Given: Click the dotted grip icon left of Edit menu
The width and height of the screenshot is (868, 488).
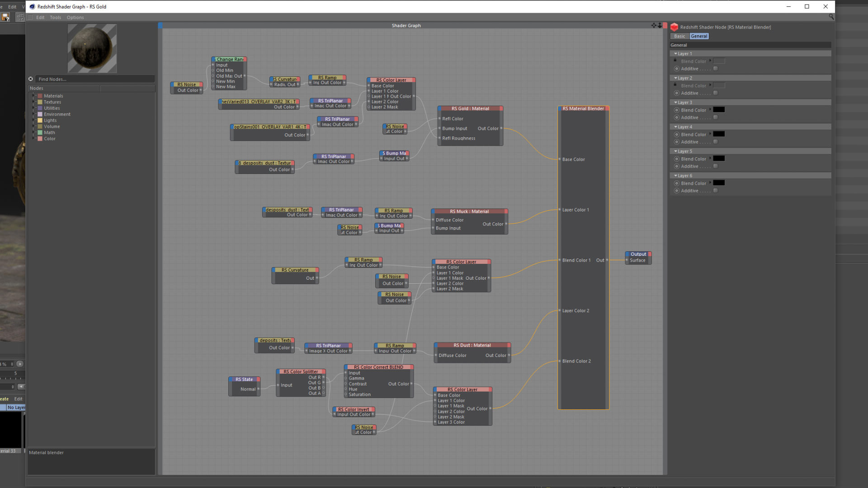Looking at the screenshot, I should pos(30,17).
